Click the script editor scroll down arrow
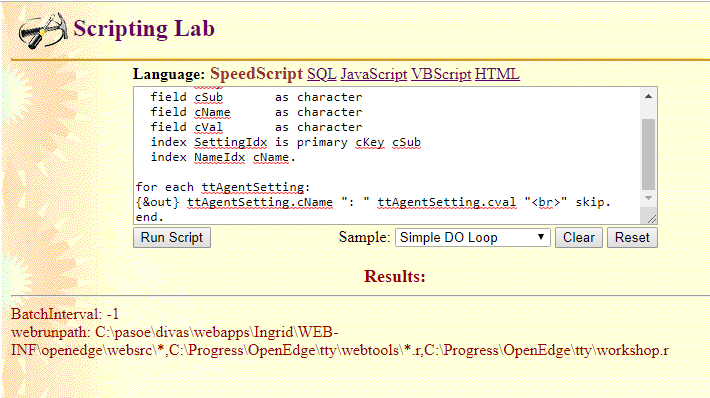 (648, 198)
